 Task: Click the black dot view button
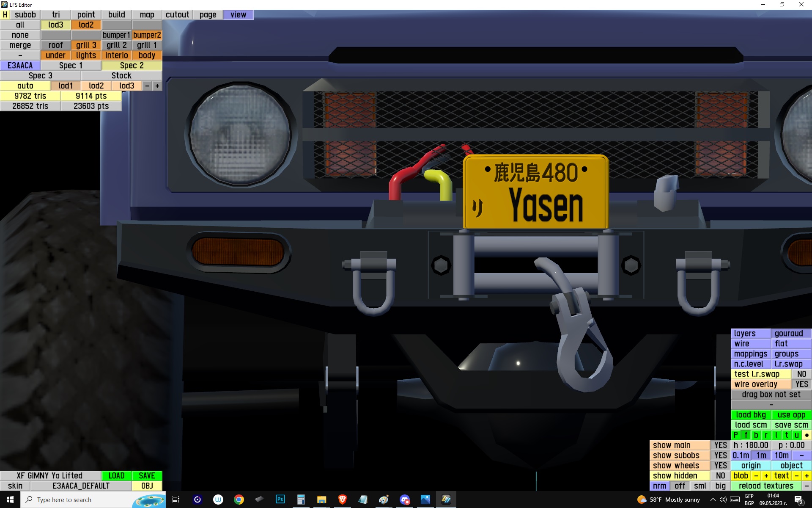pos(807,435)
